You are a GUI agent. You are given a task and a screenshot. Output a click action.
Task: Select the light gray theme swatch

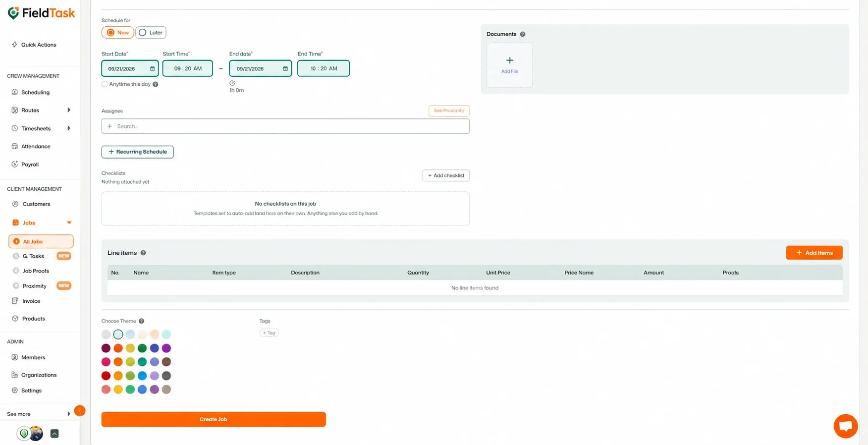(106, 334)
